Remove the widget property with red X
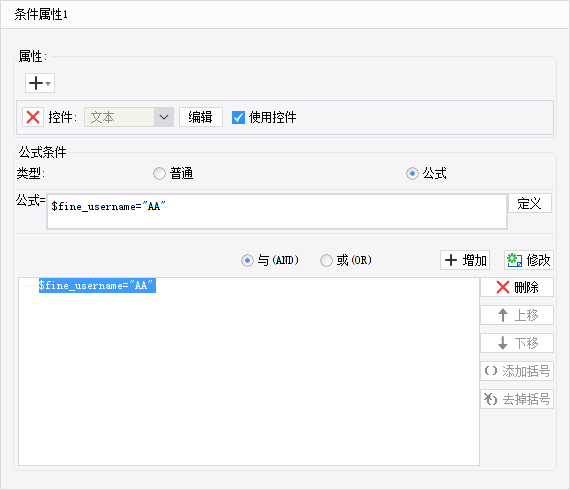 pyautogui.click(x=33, y=117)
